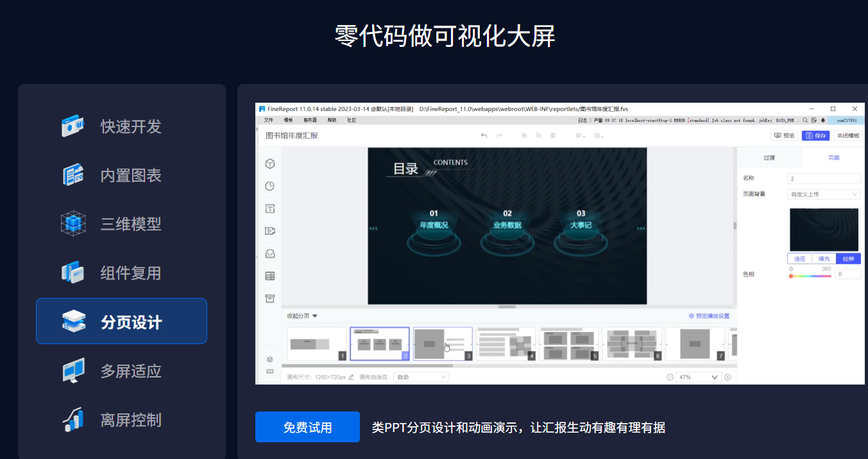The image size is (868, 459).
Task: Click the pencil icon beside canvas size
Action: click(x=351, y=377)
